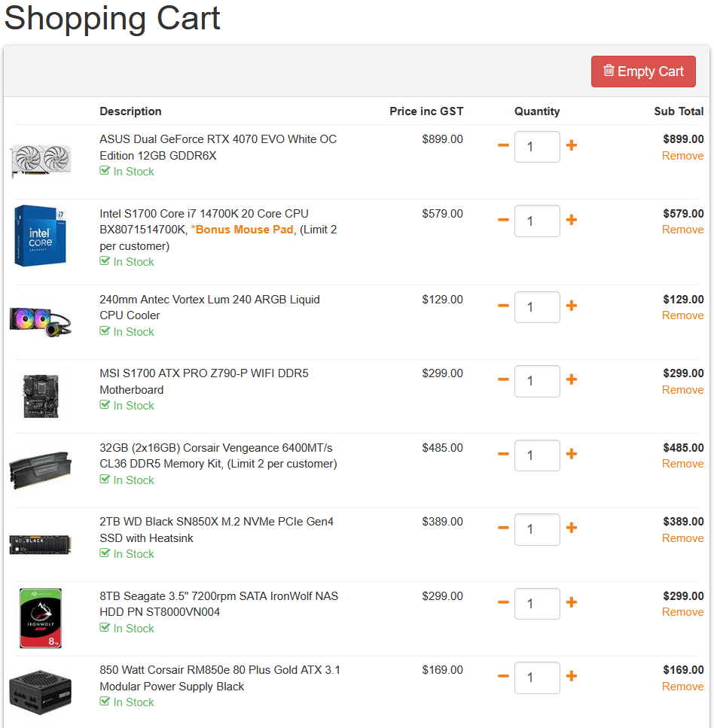Open the Seagate IronWolf drive product image
This screenshot has width=714, height=728.
coord(40,617)
